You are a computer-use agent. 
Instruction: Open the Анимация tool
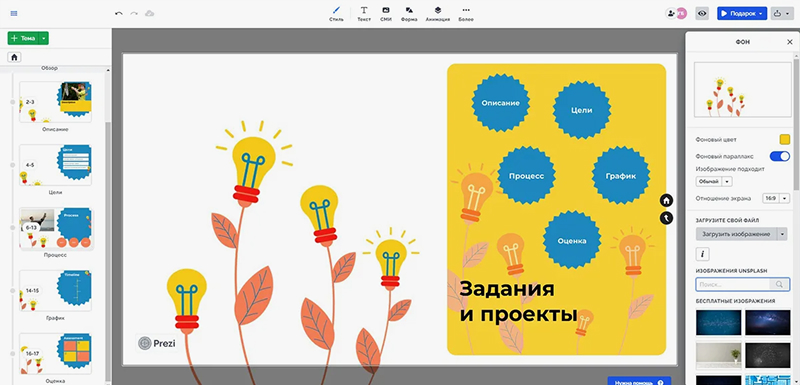(x=438, y=14)
